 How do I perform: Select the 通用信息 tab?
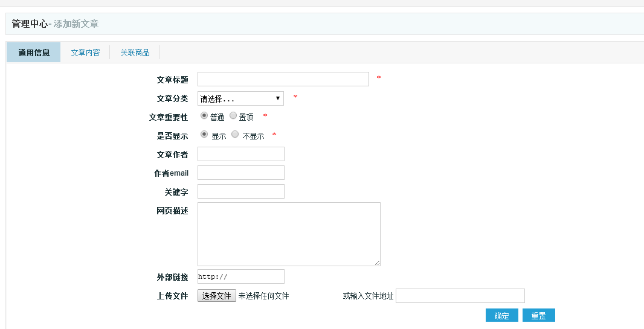tap(34, 53)
